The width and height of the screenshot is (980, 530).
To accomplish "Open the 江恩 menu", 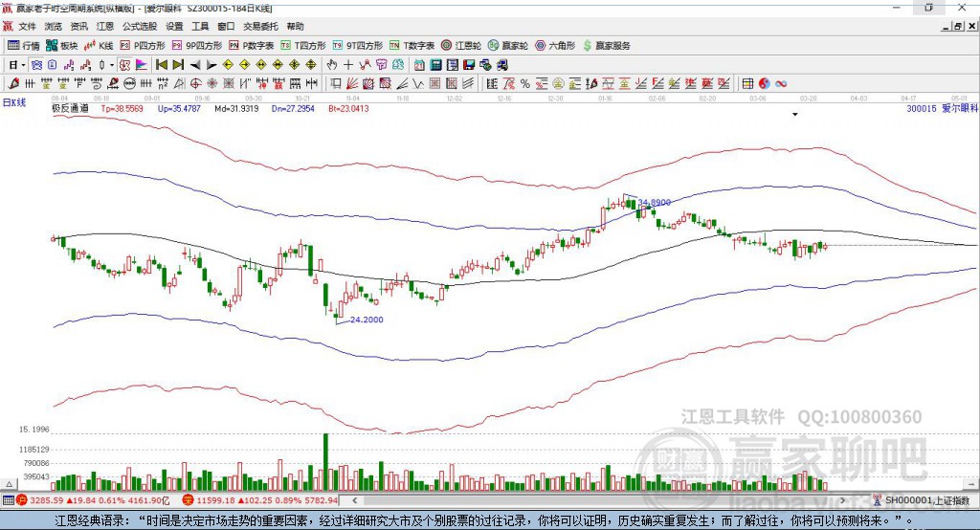I will pyautogui.click(x=105, y=26).
